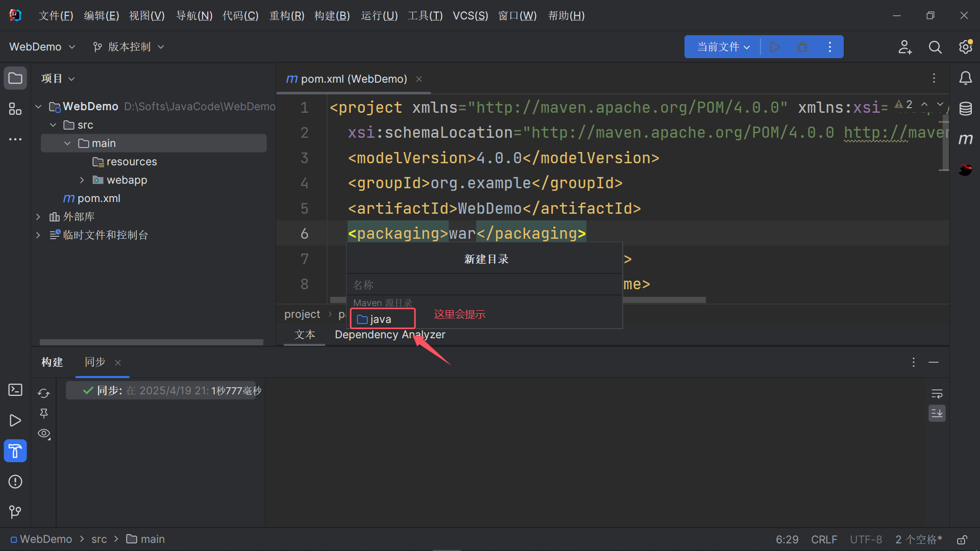This screenshot has height=551, width=980.
Task: Click the Structure tool window icon
Action: pos(15,109)
